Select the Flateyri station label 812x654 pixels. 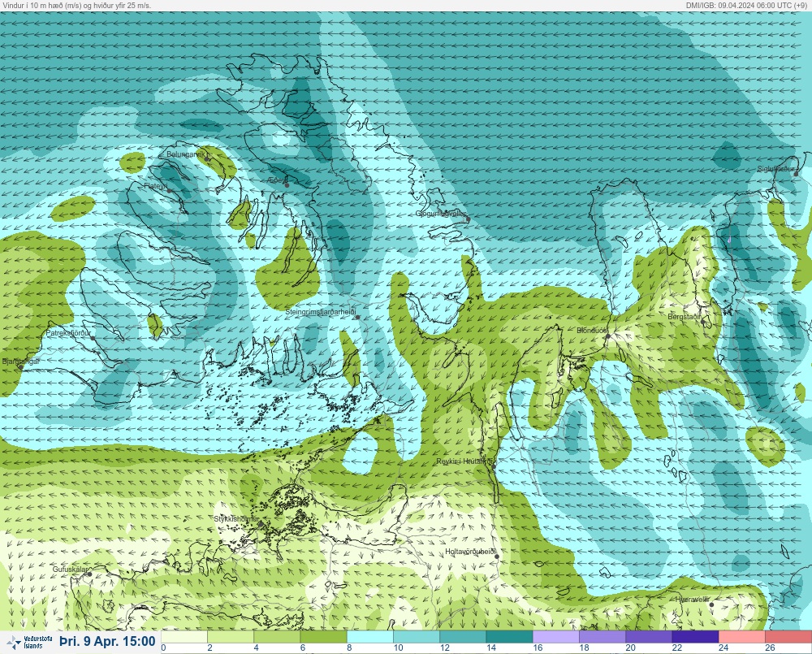tap(156, 185)
